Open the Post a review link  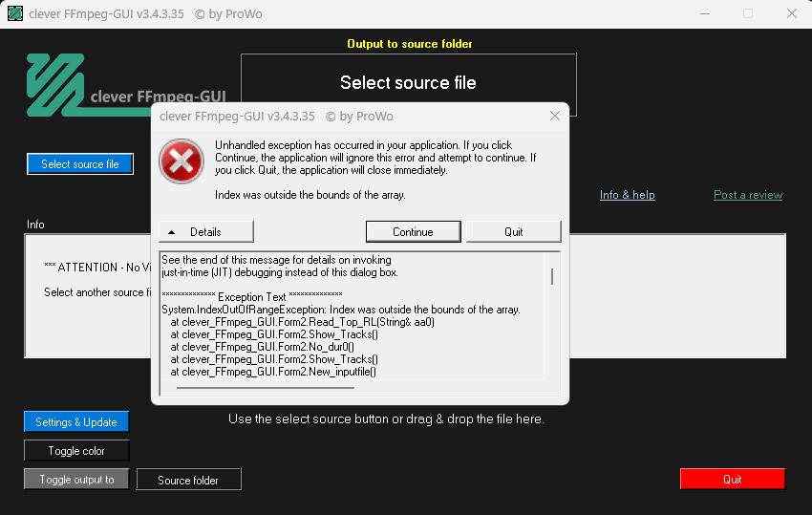pyautogui.click(x=748, y=195)
